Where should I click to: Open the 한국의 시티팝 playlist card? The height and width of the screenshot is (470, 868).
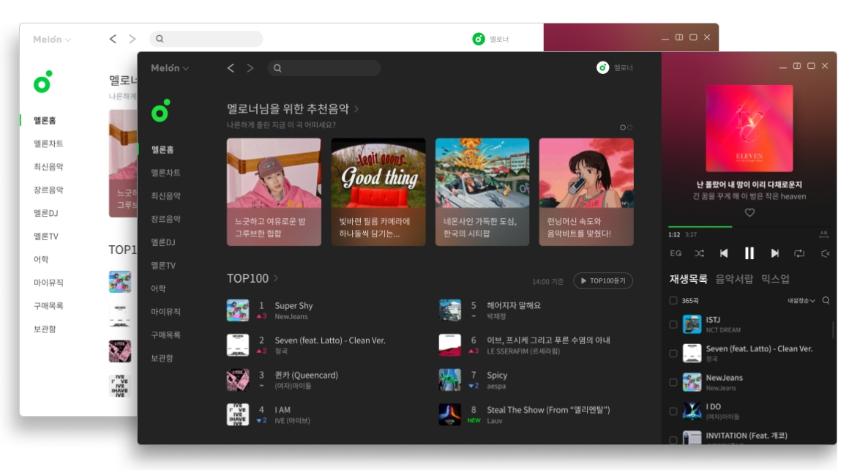[x=482, y=192]
